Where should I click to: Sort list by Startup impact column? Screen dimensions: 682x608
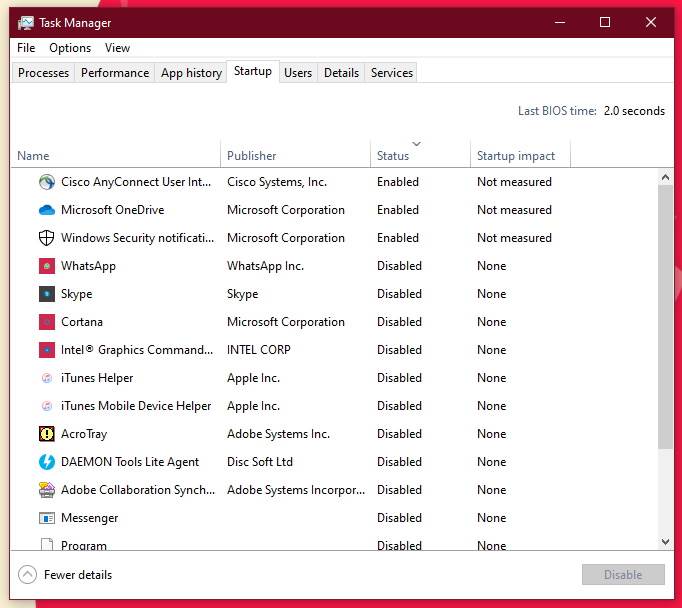point(516,156)
